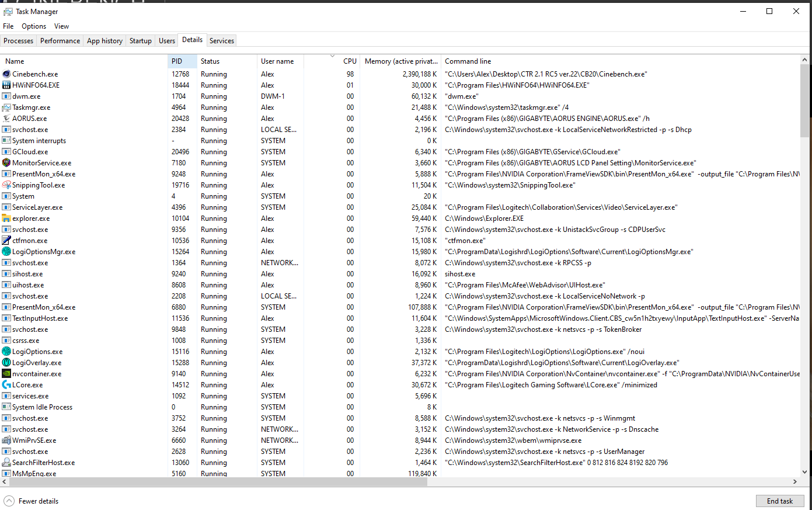Click the LCore.exe Logitech icon
The height and width of the screenshot is (510, 812).
click(x=6, y=385)
